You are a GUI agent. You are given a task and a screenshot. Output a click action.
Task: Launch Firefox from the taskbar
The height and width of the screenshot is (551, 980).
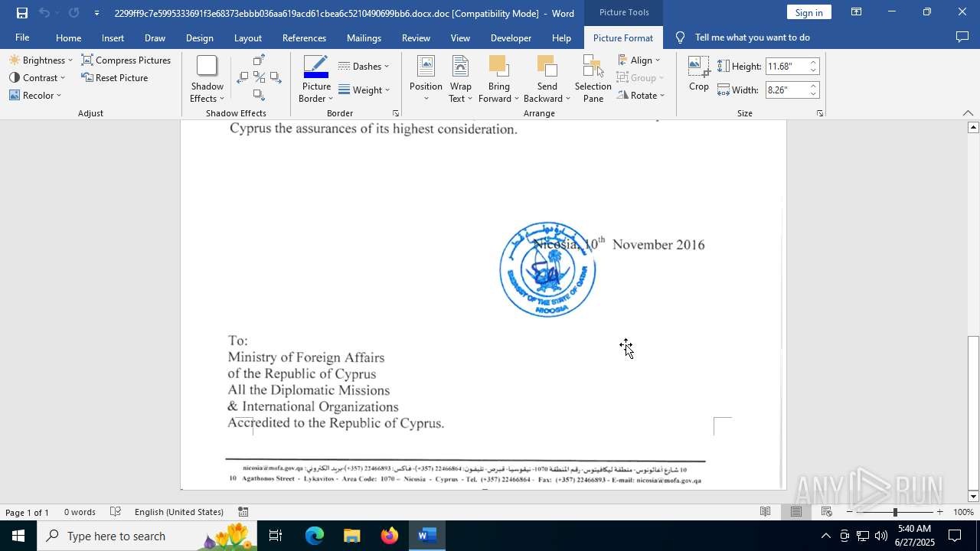pyautogui.click(x=390, y=536)
